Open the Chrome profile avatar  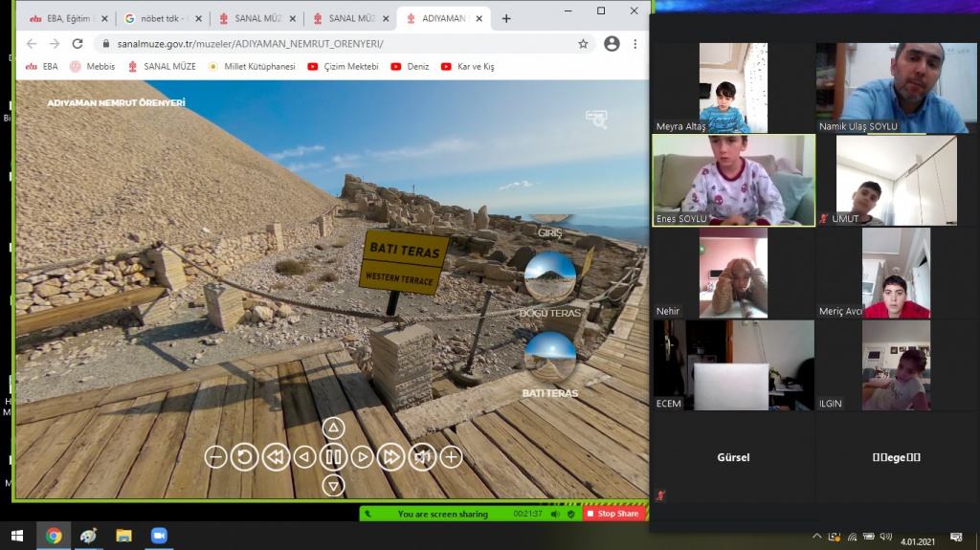pos(612,44)
